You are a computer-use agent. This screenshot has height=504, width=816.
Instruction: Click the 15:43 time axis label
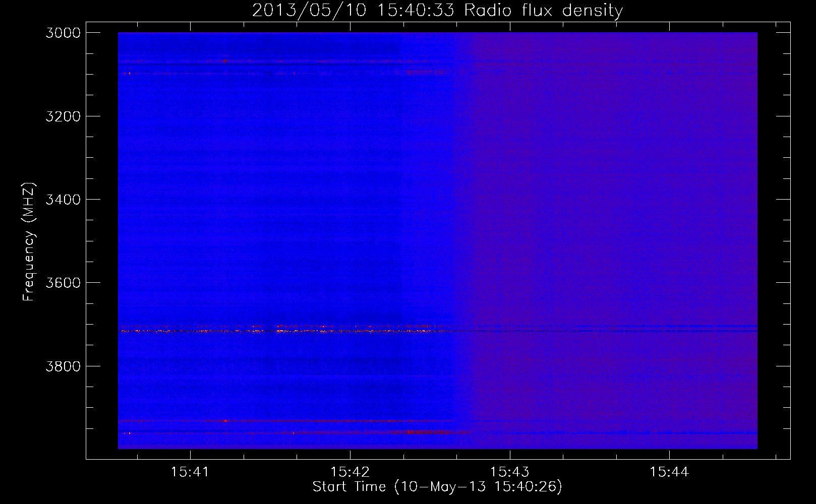(510, 472)
